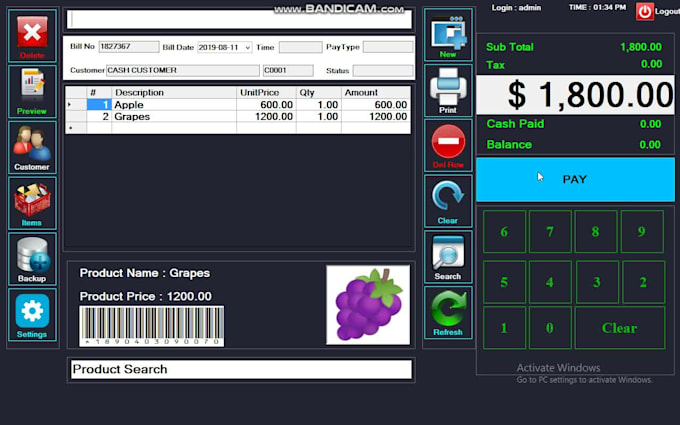Click the blue PAY button

pos(575,180)
